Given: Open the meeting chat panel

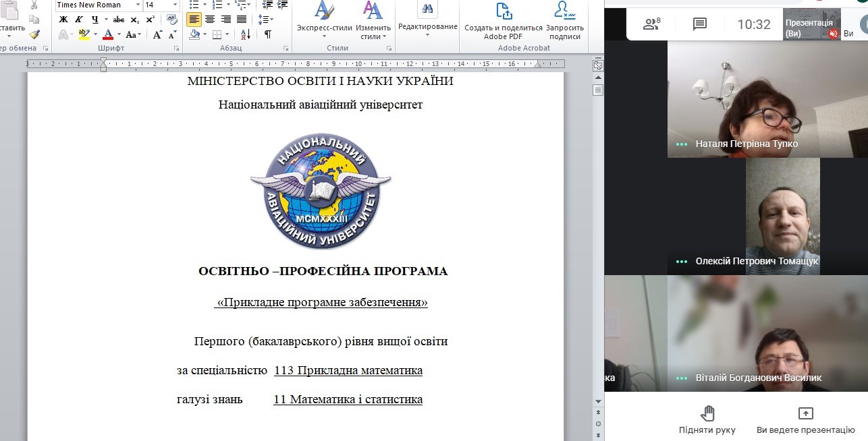Looking at the screenshot, I should coord(700,24).
